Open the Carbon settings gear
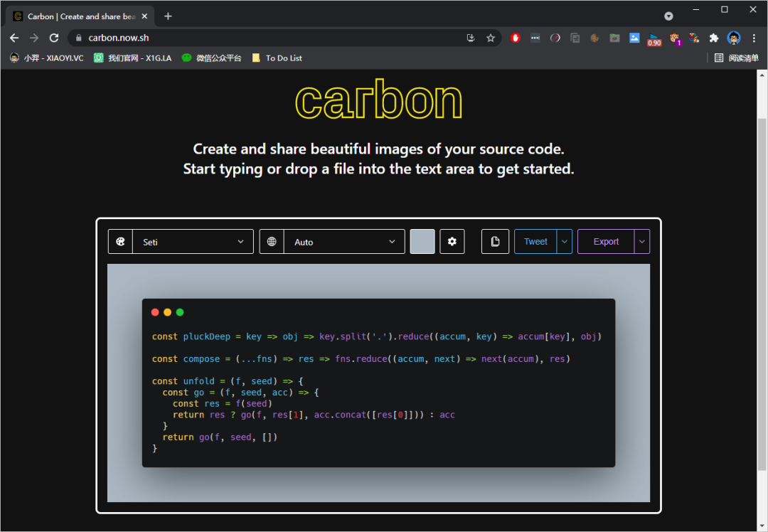 click(x=452, y=242)
